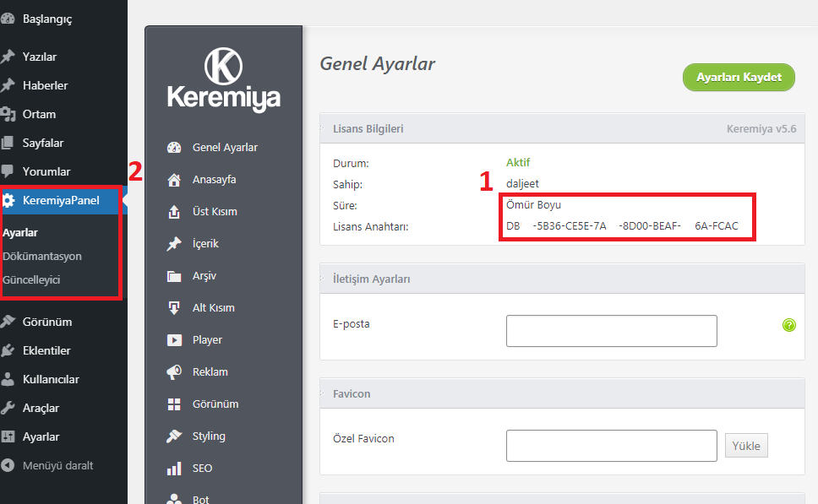Click the Yükle upload button
The width and height of the screenshot is (818, 504).
pyautogui.click(x=746, y=446)
